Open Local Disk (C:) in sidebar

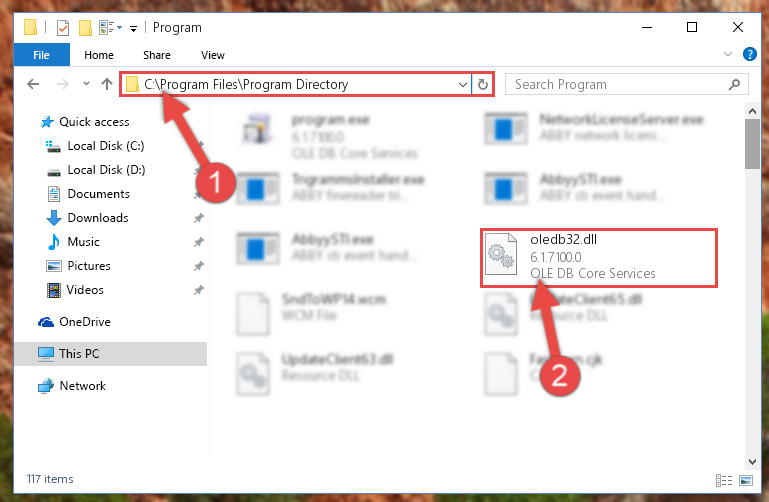(105, 146)
